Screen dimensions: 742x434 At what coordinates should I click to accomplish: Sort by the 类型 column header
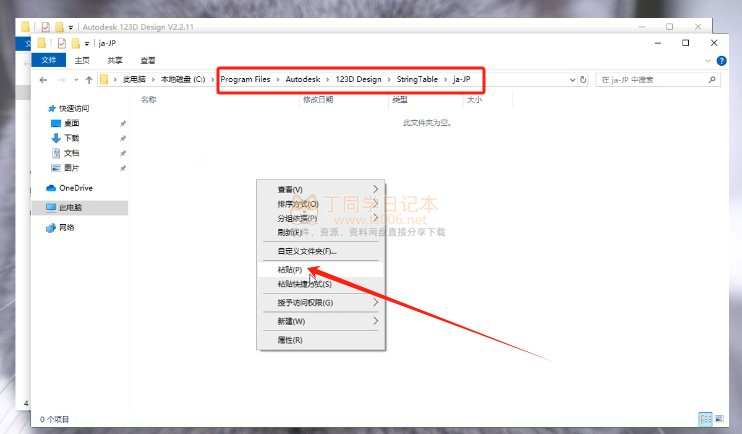[x=400, y=100]
